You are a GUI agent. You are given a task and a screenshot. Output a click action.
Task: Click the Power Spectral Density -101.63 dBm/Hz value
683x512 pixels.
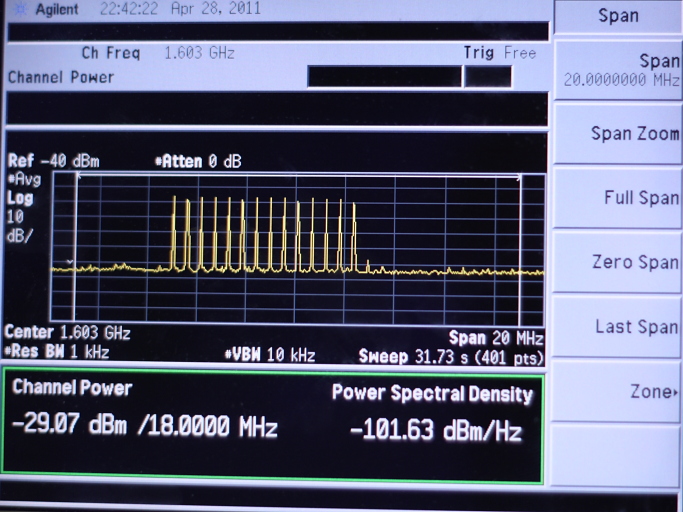[x=435, y=431]
